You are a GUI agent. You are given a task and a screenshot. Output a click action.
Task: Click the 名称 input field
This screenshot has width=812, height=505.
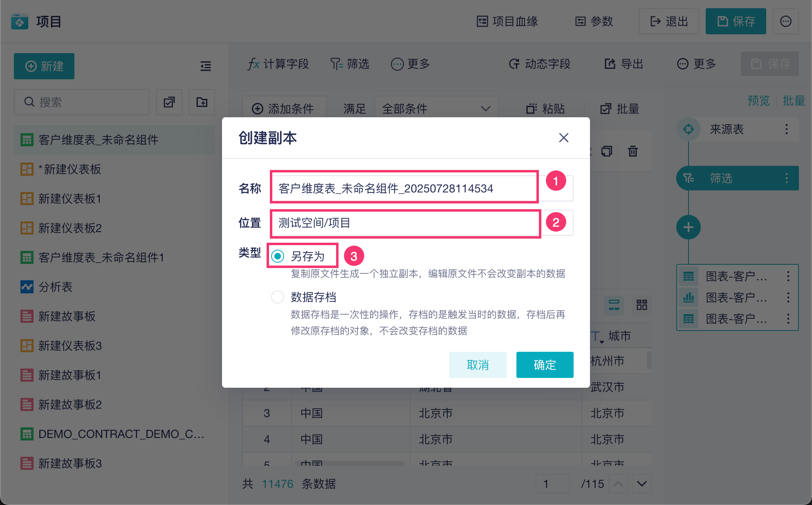(x=404, y=188)
